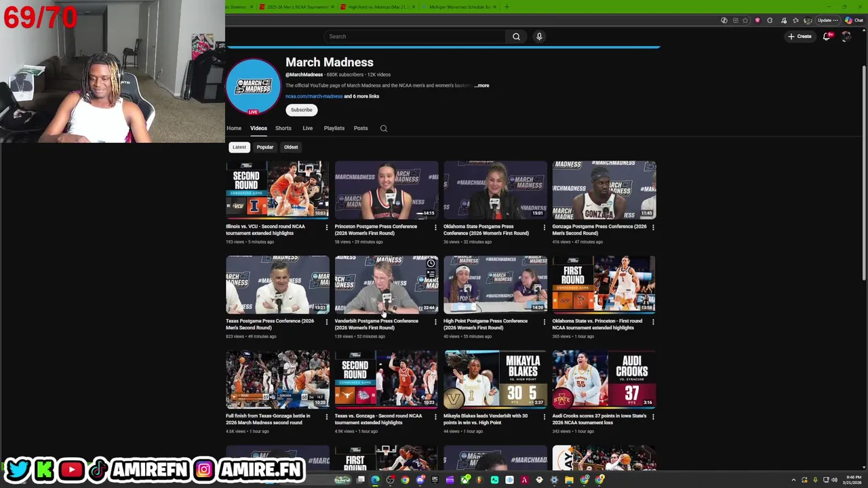Viewport: 868px width, 488px height.
Task: Switch to the Live tab
Action: tap(308, 128)
